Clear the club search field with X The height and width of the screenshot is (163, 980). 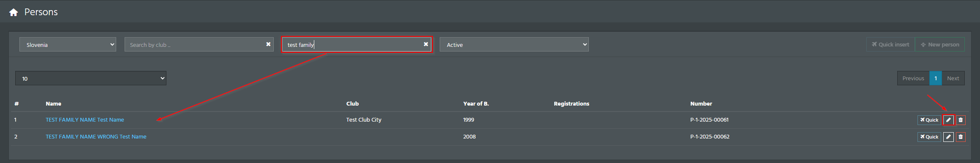[268, 44]
